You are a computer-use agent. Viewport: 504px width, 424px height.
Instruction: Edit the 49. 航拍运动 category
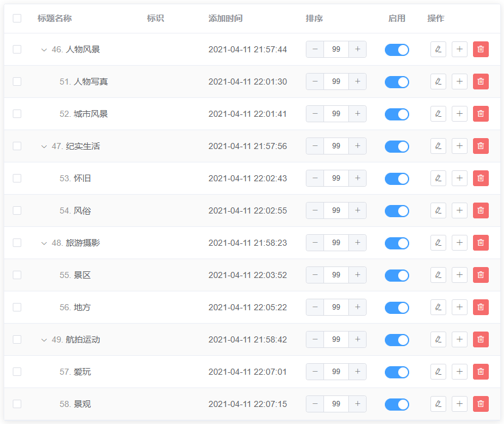pos(438,339)
